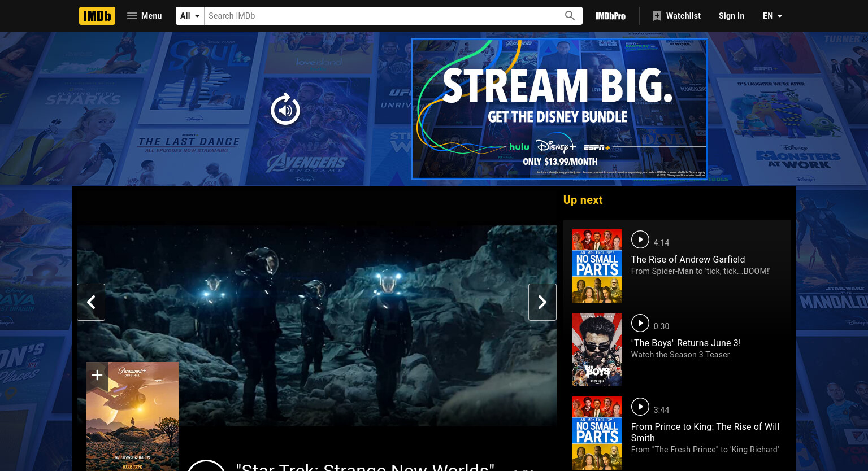868x471 pixels.
Task: Focus the Search IMDb field
Action: 381,16
